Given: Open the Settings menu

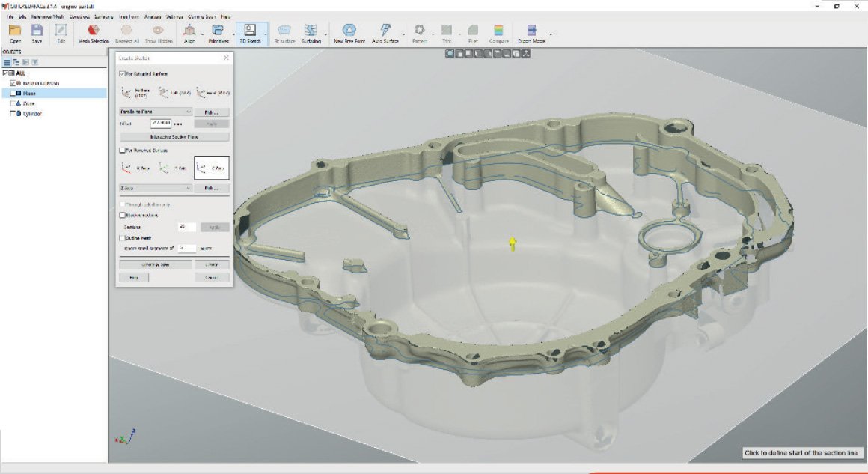Looking at the screenshot, I should [x=174, y=16].
